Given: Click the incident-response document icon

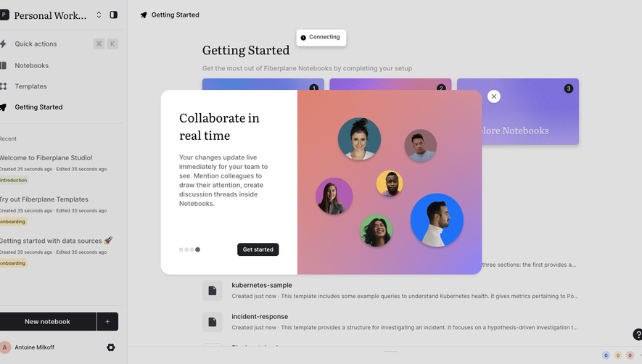Looking at the screenshot, I should tap(212, 322).
